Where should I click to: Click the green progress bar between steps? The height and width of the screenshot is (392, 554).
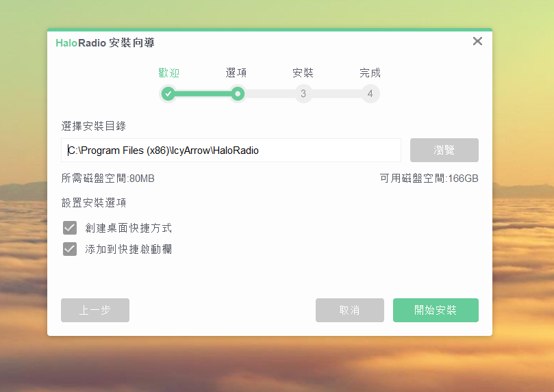(203, 94)
